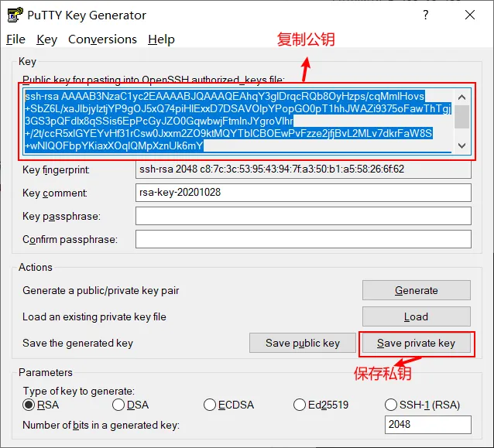Select the SSH-1 (RSA) option
This screenshot has width=494, height=448.
click(x=391, y=405)
